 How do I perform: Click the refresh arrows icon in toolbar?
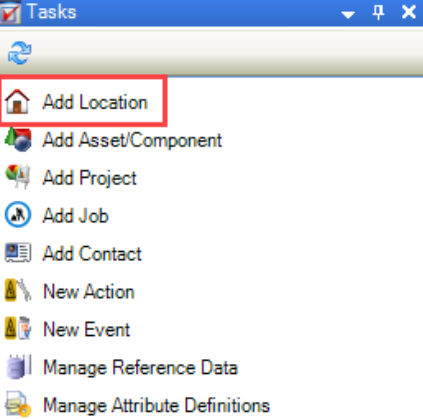click(x=19, y=53)
